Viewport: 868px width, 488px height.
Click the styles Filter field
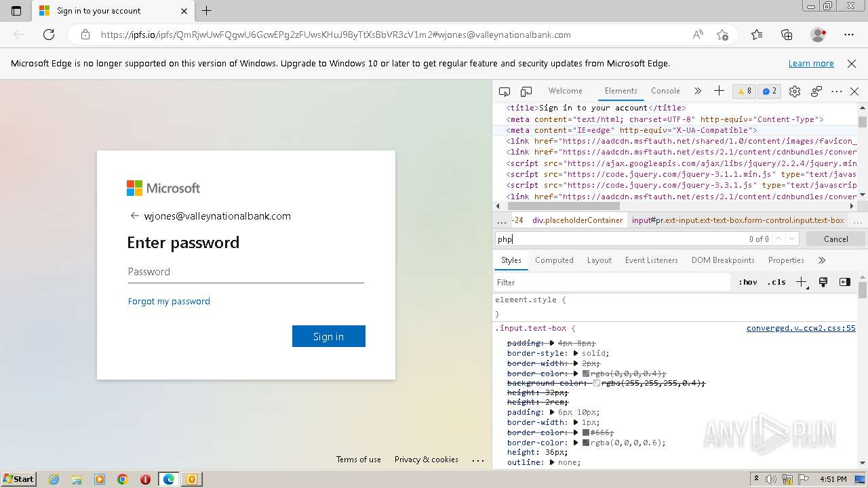614,282
